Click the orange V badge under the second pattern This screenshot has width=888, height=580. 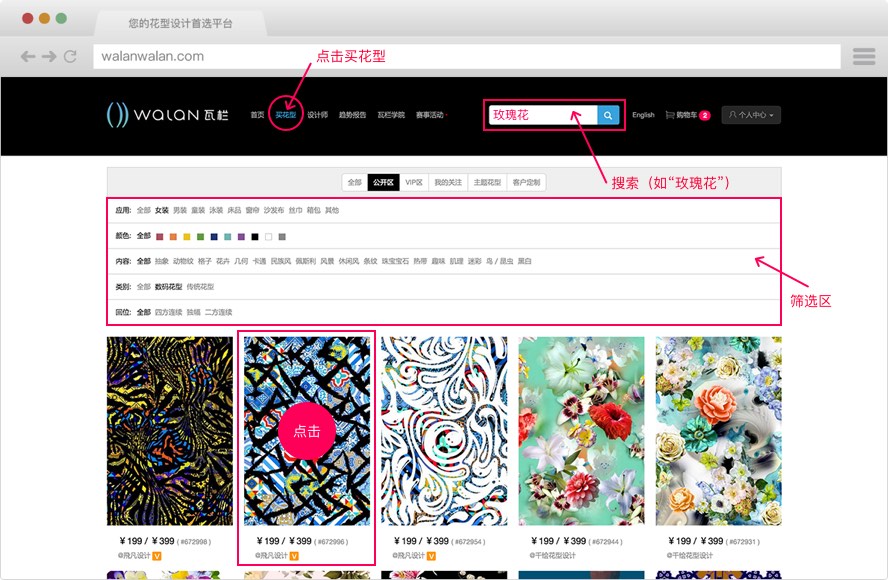click(x=294, y=555)
